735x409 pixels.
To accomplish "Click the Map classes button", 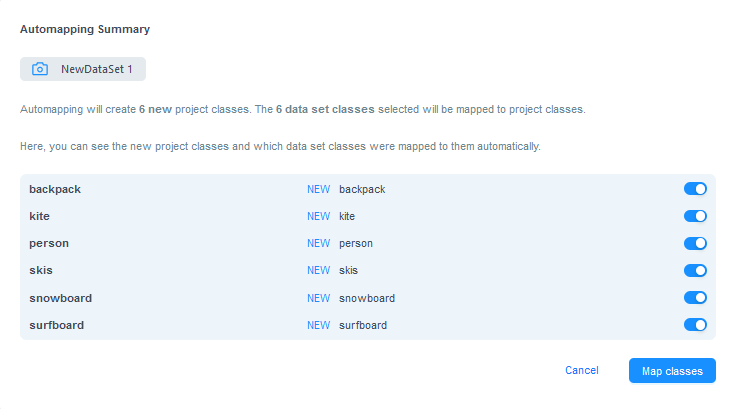I will click(x=672, y=371).
